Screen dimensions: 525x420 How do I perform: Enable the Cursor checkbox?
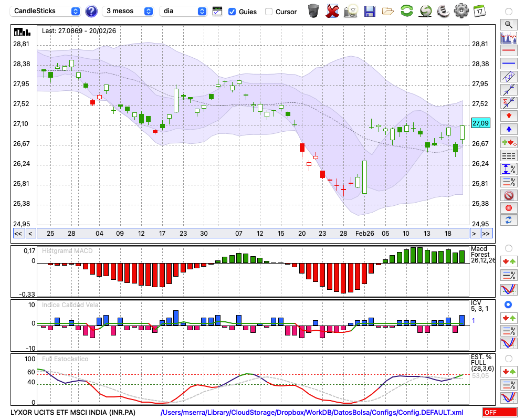[x=269, y=12]
